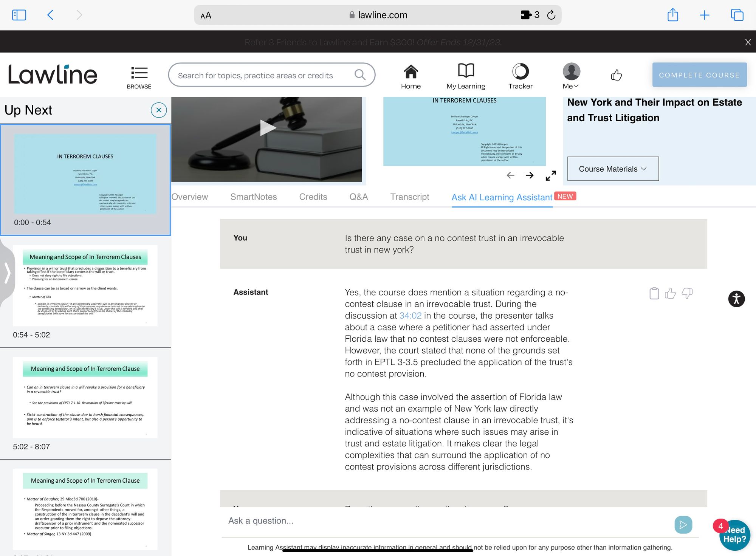The image size is (756, 556).
Task: Play the course video
Action: (x=267, y=128)
